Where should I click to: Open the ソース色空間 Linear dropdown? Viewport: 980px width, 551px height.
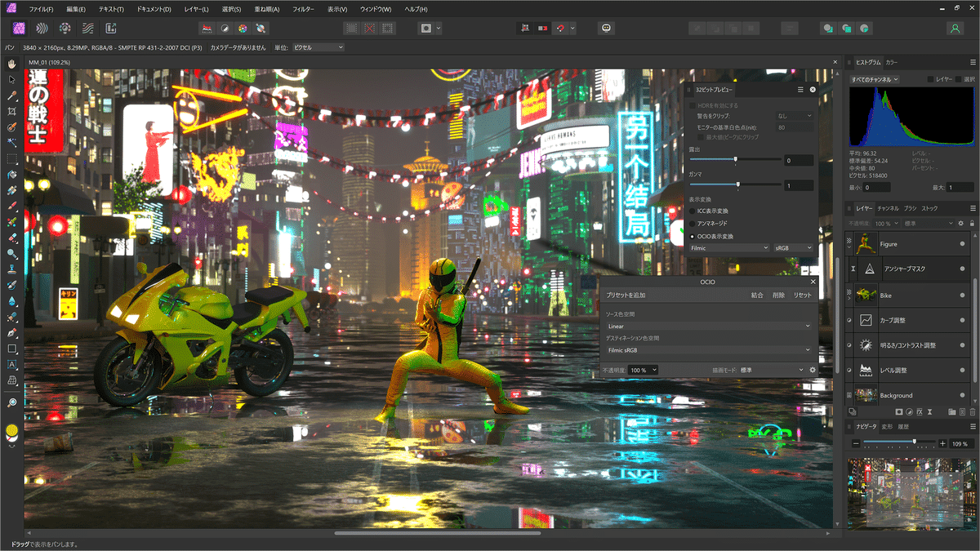coord(708,326)
